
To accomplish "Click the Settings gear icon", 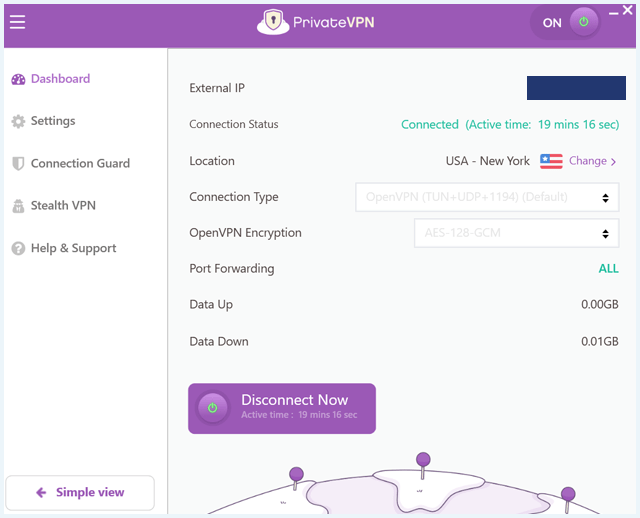I will [18, 121].
